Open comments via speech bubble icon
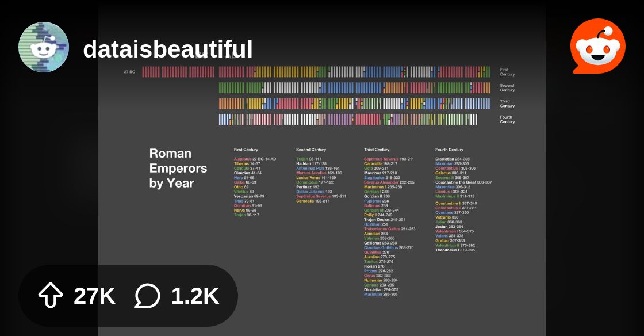This screenshot has width=644, height=336. [x=147, y=295]
